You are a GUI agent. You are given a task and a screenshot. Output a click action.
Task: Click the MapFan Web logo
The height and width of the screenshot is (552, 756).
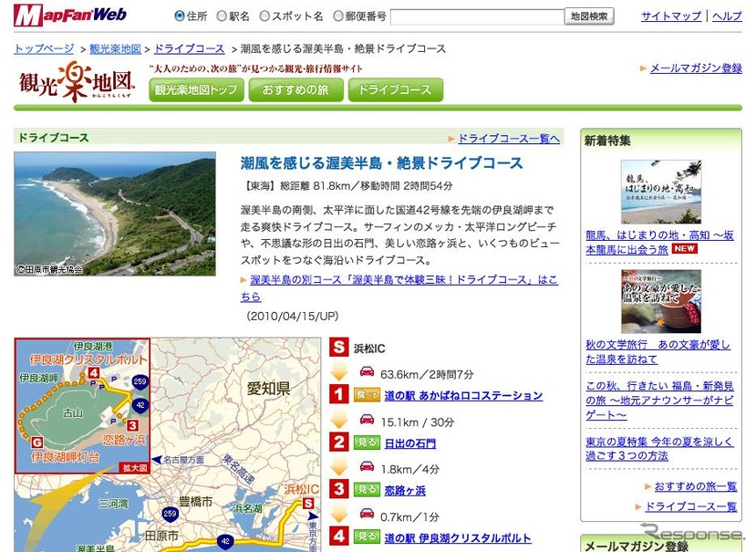point(71,15)
